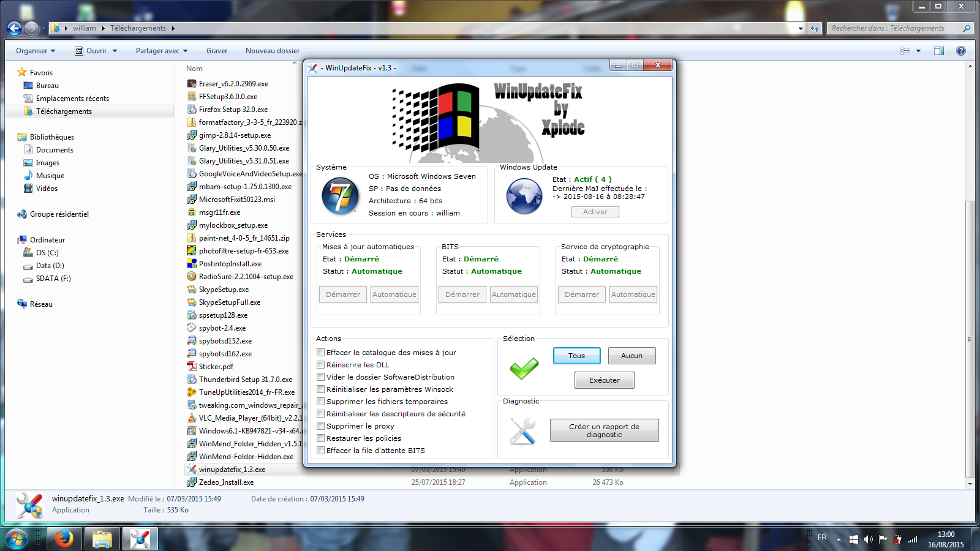Viewport: 980px width, 551px height.
Task: Click the volume speaker tray icon
Action: 868,539
